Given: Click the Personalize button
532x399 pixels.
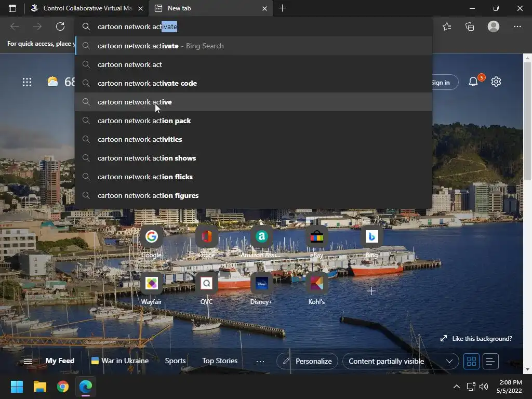Looking at the screenshot, I should (x=307, y=361).
